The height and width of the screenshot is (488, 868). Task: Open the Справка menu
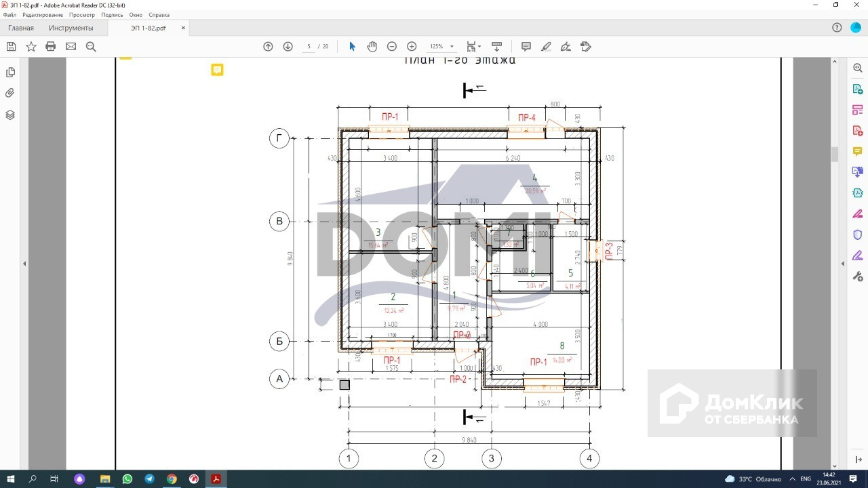pyautogui.click(x=159, y=15)
